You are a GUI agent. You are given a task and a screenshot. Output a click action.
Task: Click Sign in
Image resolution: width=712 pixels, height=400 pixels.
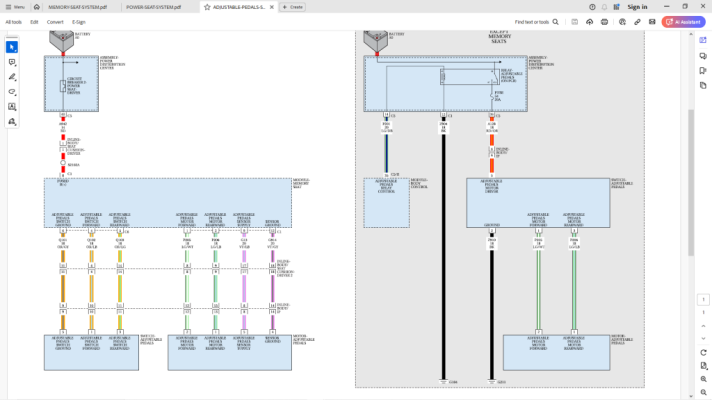point(637,7)
